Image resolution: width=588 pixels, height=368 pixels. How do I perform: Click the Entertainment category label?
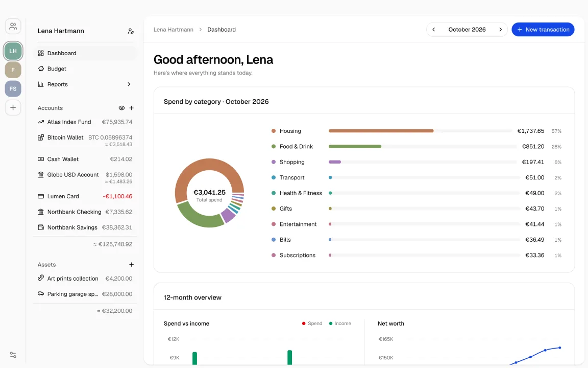(x=298, y=224)
